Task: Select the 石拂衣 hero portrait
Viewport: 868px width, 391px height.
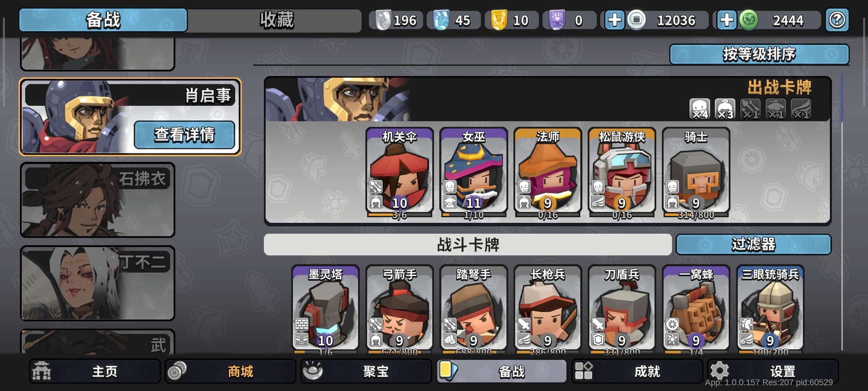Action: tap(98, 200)
